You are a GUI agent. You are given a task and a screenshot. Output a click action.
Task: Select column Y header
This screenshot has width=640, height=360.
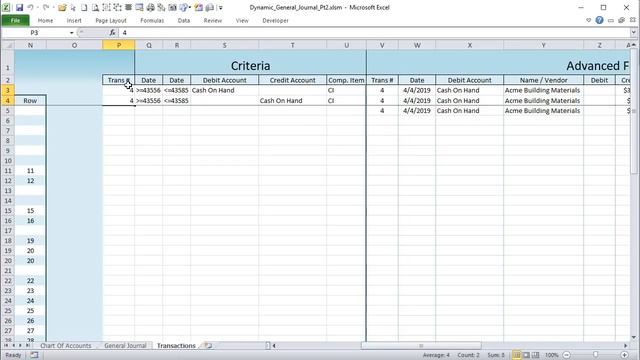543,45
